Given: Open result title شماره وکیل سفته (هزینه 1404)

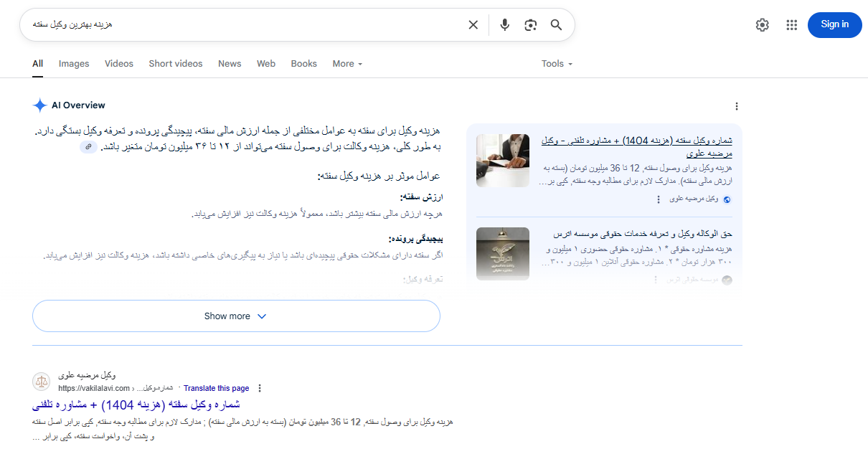Looking at the screenshot, I should (136, 405).
